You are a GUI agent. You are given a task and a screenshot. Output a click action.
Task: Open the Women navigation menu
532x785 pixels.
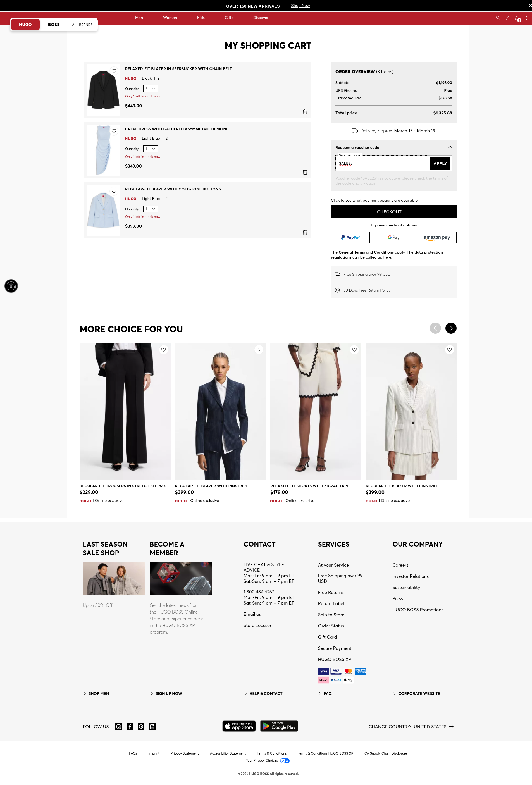pos(170,18)
